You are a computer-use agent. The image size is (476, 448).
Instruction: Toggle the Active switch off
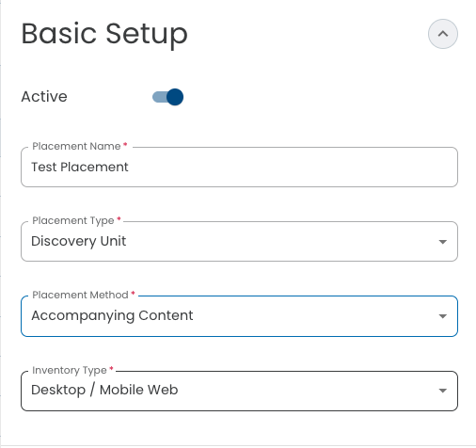167,97
